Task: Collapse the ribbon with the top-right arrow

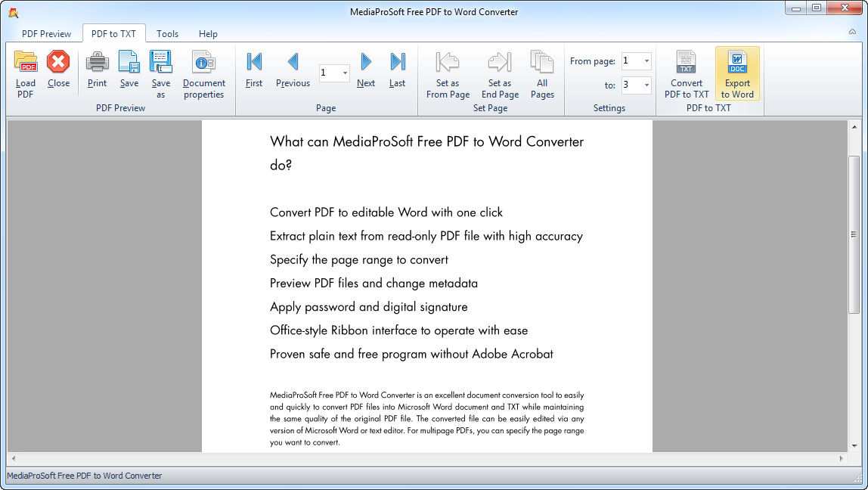Action: [x=853, y=32]
